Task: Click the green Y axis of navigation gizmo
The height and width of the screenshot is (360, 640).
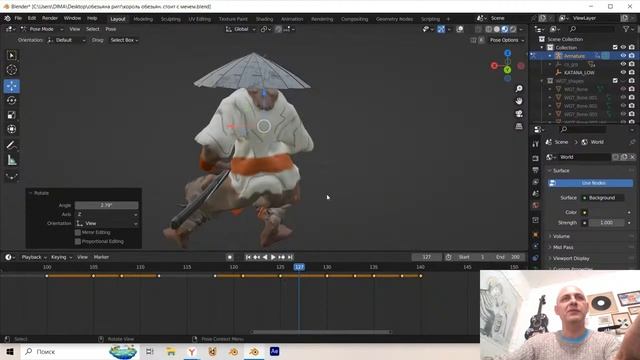Action: click(x=507, y=70)
